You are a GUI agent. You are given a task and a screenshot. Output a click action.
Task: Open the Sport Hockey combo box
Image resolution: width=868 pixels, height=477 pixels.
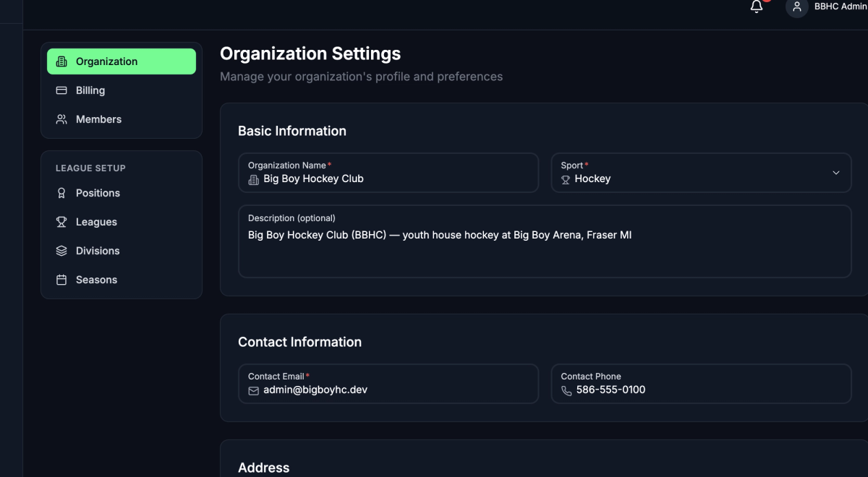click(701, 173)
